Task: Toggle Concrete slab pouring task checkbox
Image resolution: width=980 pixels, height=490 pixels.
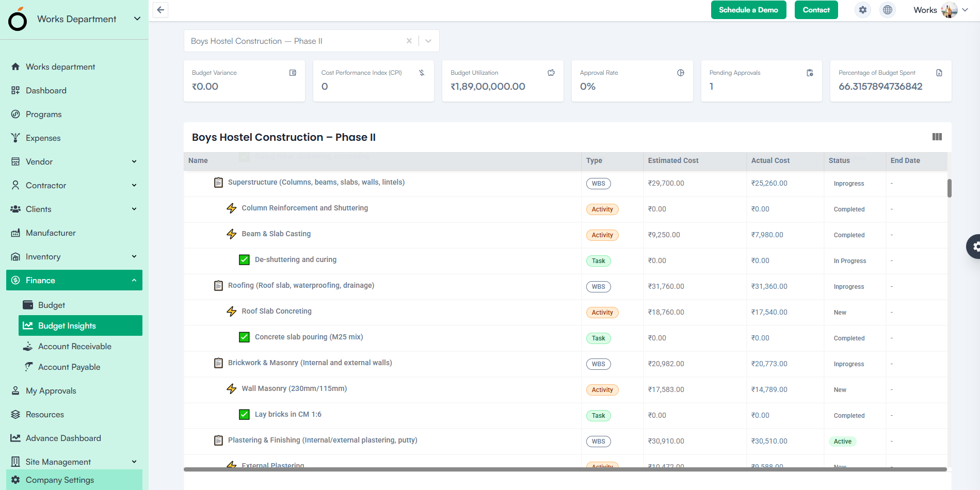Action: pyautogui.click(x=244, y=337)
